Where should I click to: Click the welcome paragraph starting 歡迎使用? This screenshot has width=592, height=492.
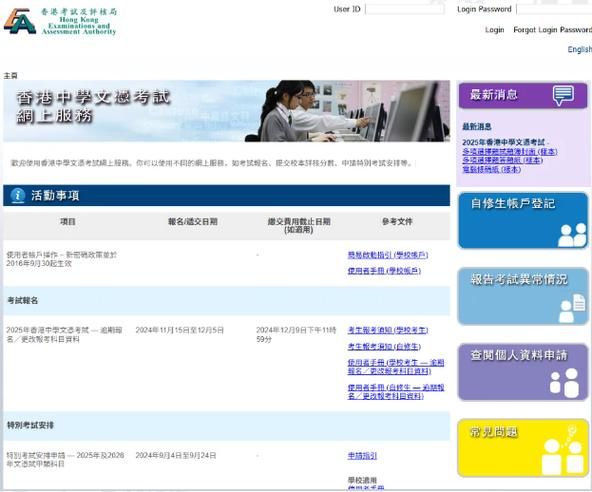(x=212, y=163)
